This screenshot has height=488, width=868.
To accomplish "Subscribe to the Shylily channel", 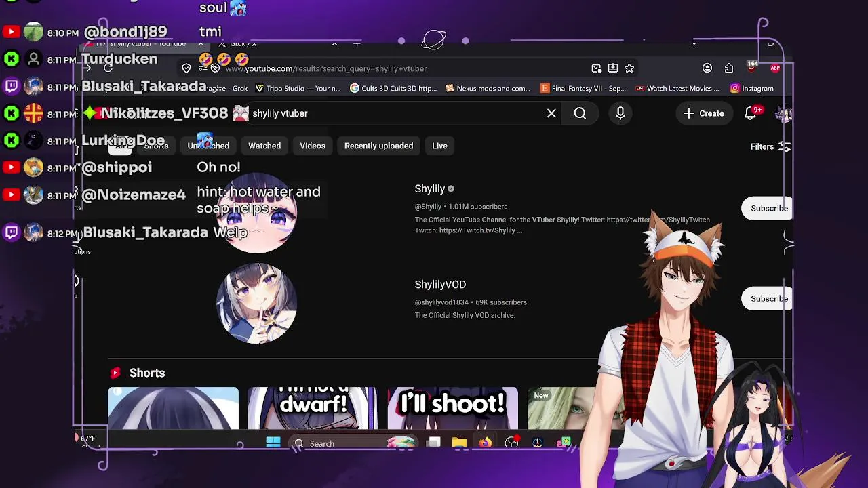I will (x=769, y=208).
